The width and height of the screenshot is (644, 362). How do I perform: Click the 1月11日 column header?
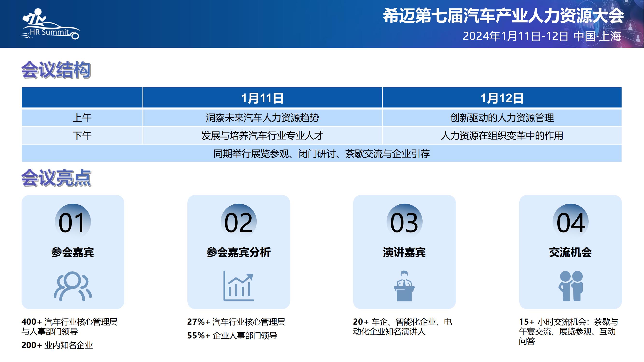(x=262, y=98)
